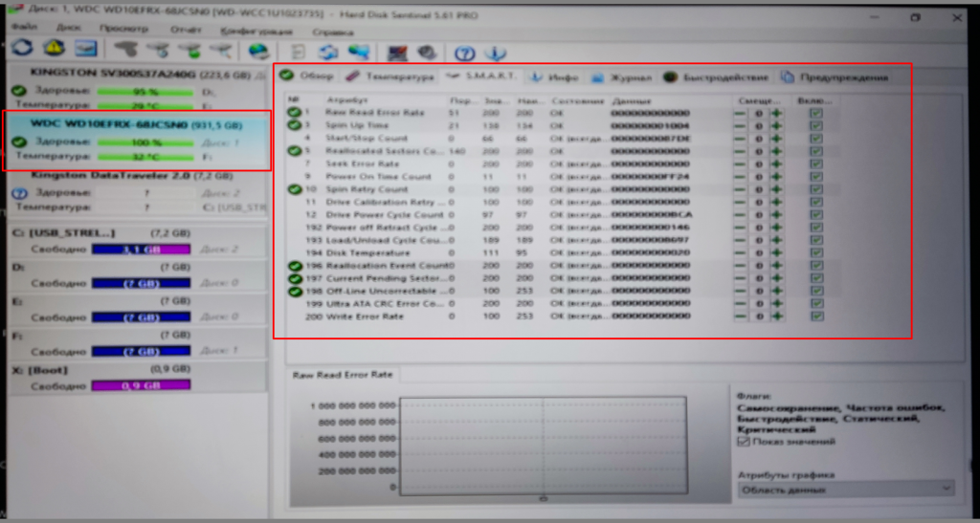Image resolution: width=980 pixels, height=523 pixels.
Task: Switch to the 'Обзор' tab
Action: (x=307, y=76)
